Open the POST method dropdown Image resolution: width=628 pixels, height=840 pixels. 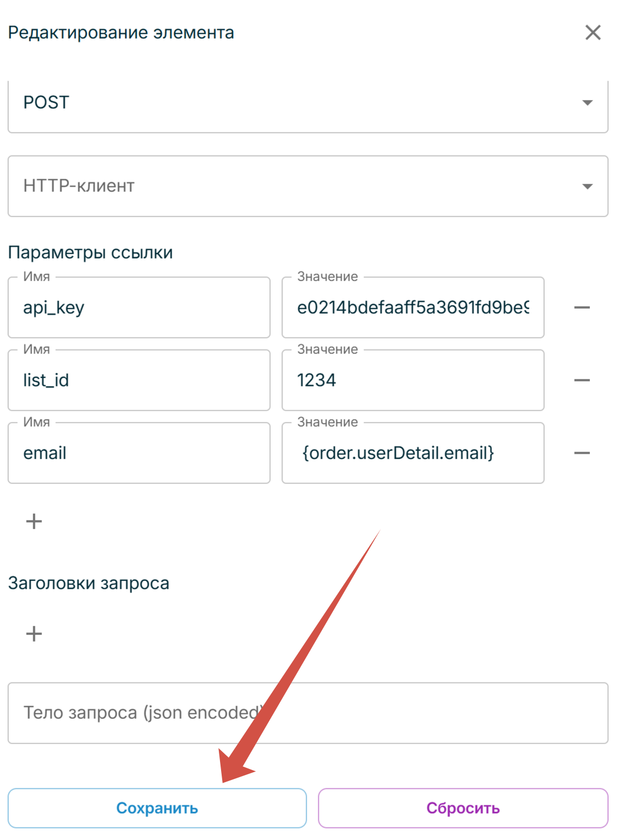pyautogui.click(x=307, y=103)
